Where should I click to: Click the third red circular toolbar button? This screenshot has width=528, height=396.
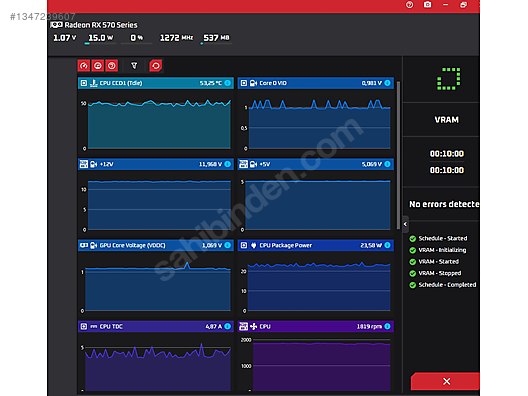[112, 66]
